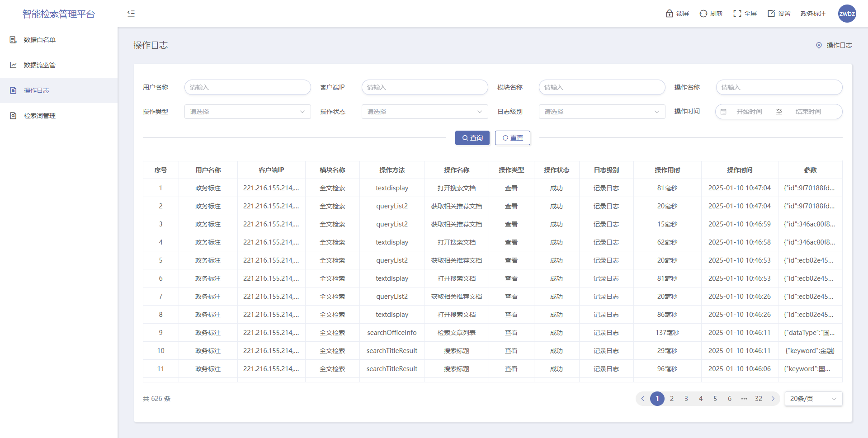Viewport: 868px width, 438px height.
Task: Click the refresh icon in header
Action: click(x=703, y=14)
